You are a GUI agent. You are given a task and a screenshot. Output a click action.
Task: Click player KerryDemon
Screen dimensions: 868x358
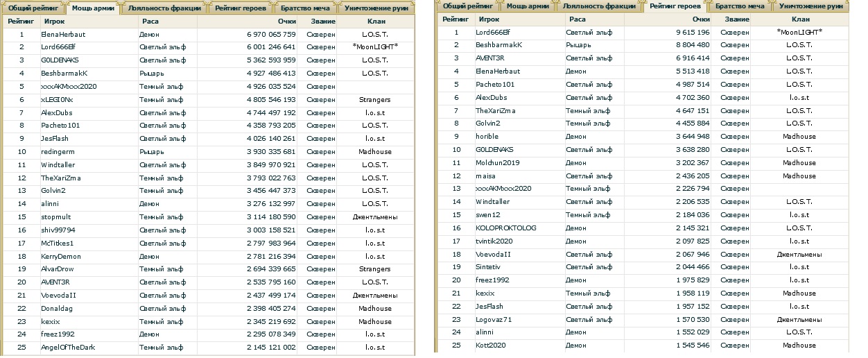tap(61, 256)
